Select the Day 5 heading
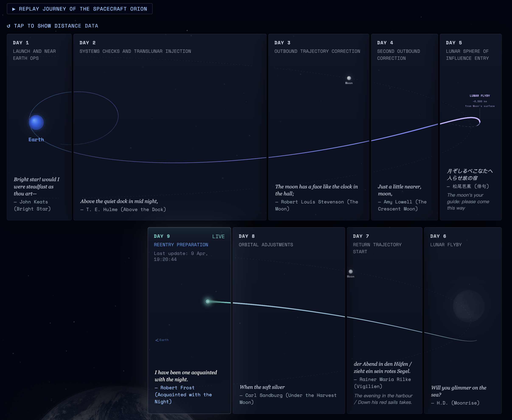This screenshot has width=512, height=420. point(454,43)
